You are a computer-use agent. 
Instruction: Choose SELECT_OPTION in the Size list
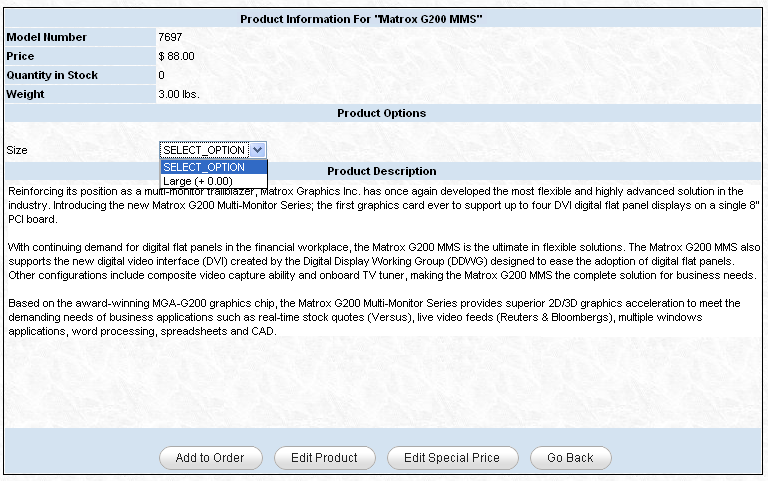click(x=214, y=167)
